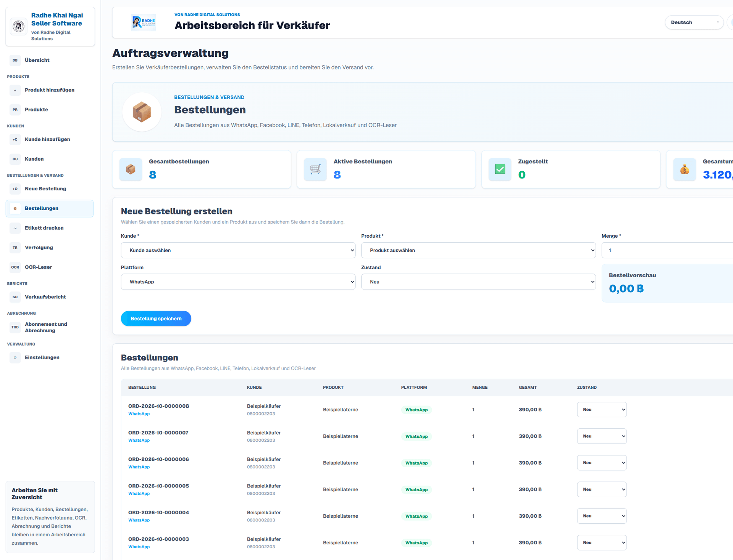This screenshot has width=733, height=560.
Task: Click the money bag revenue icon
Action: tap(685, 169)
